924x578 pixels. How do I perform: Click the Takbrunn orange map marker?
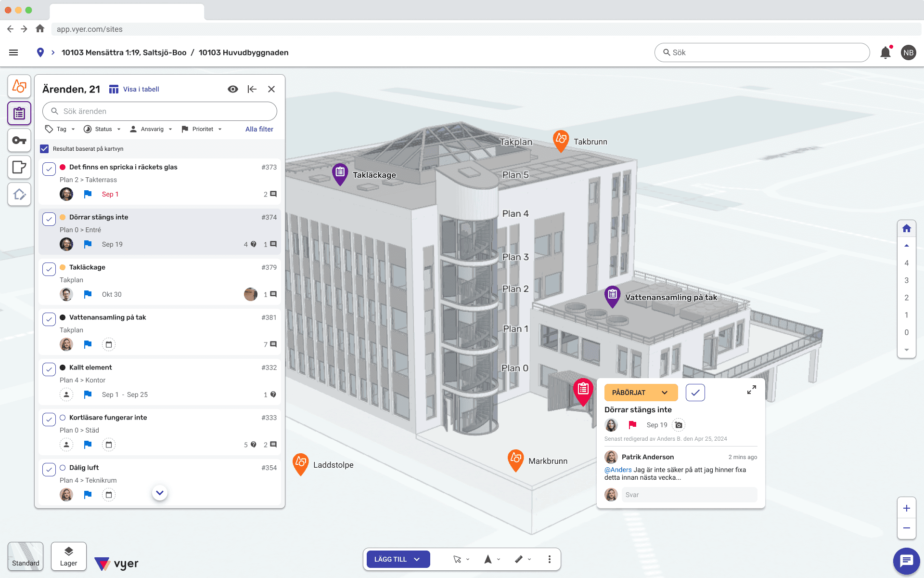coord(561,140)
